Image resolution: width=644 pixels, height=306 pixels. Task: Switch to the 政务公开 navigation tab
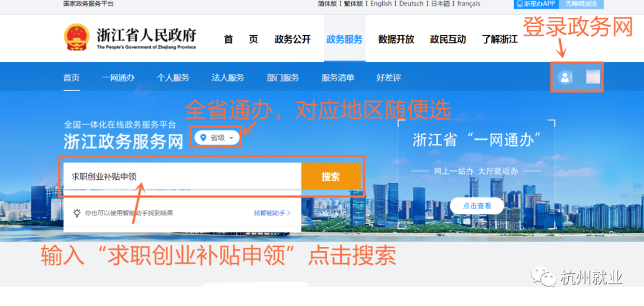point(292,40)
